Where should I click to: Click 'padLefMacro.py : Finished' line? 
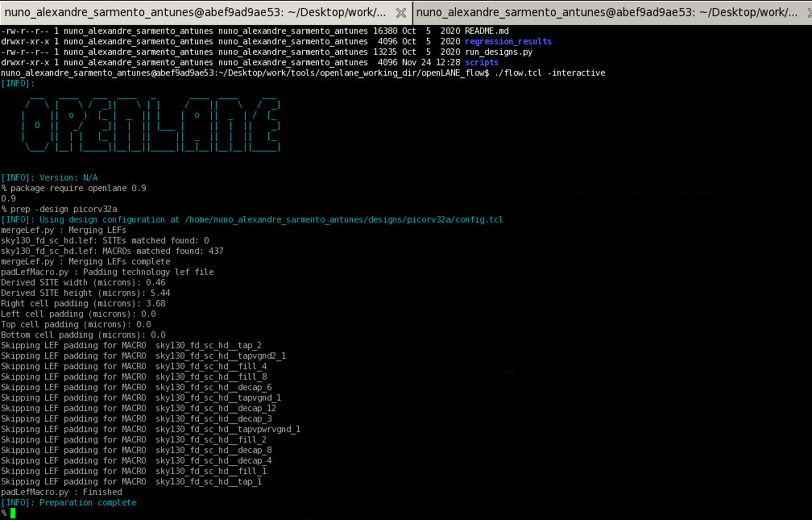[61, 492]
